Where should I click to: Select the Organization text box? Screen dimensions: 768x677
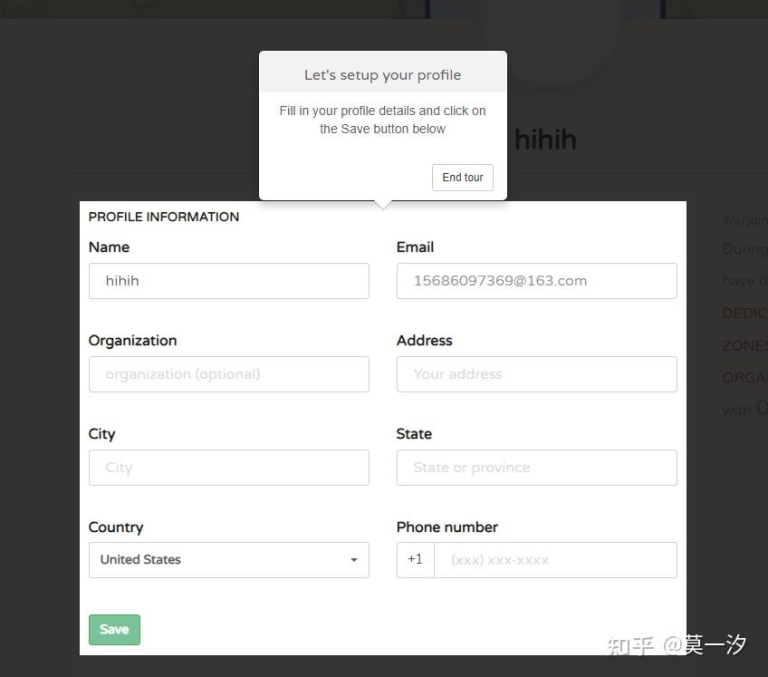[x=228, y=374]
